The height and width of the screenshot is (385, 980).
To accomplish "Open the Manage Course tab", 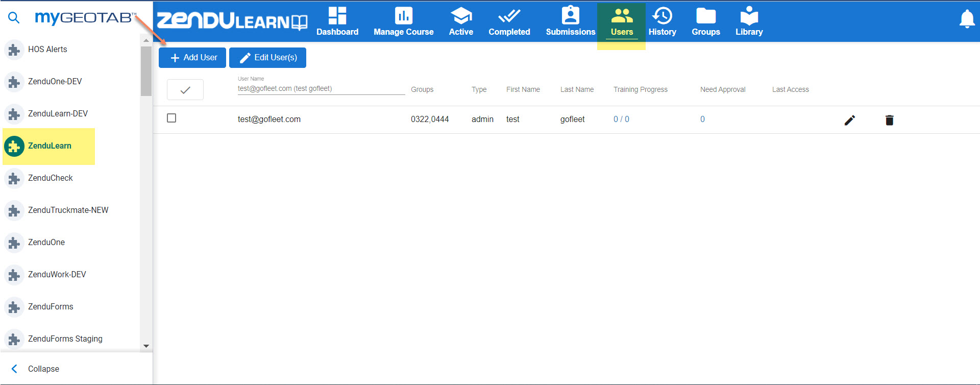I will click(403, 21).
